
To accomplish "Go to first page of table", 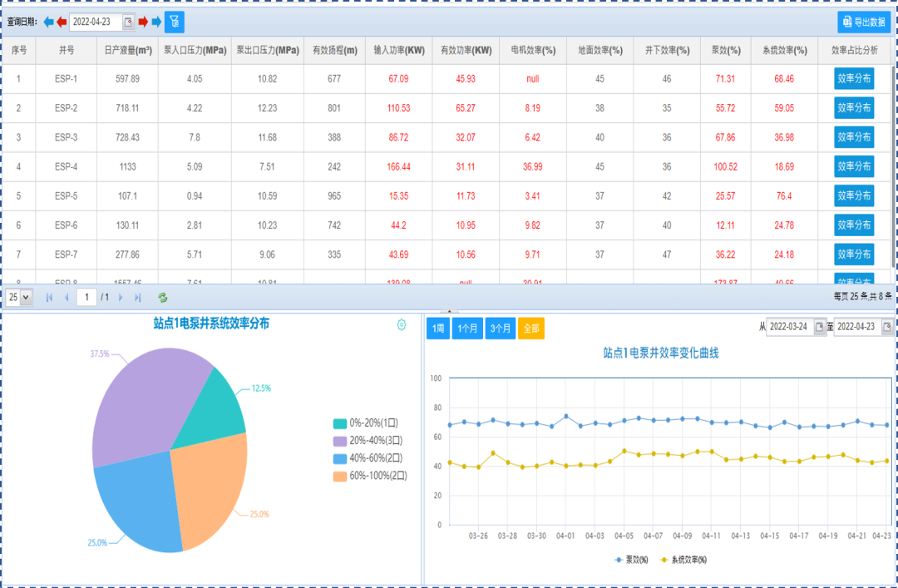I will pos(49,297).
